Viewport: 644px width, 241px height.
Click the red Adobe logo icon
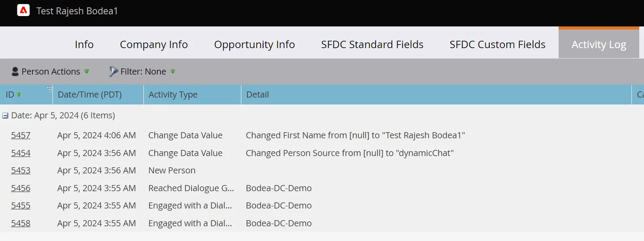click(23, 10)
